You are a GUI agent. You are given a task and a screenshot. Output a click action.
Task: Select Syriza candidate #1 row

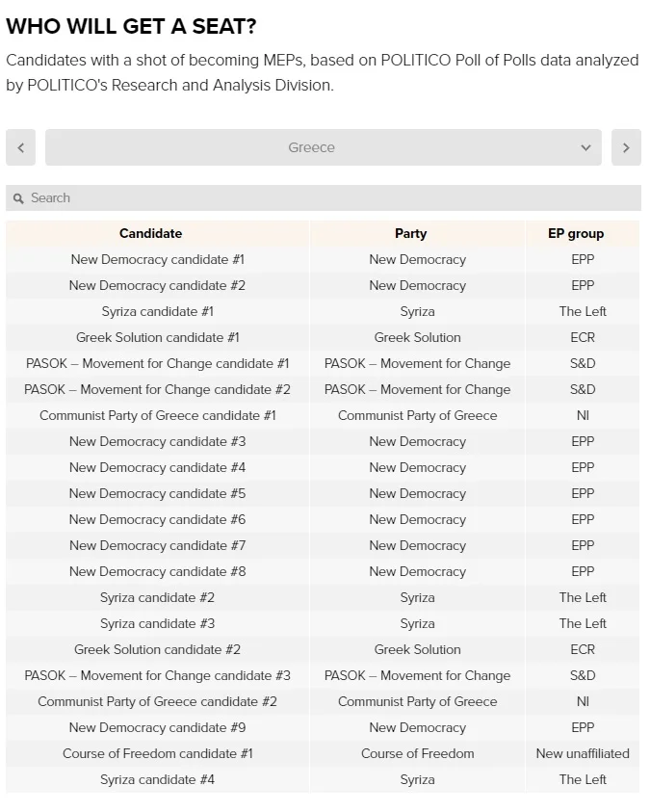point(157,311)
